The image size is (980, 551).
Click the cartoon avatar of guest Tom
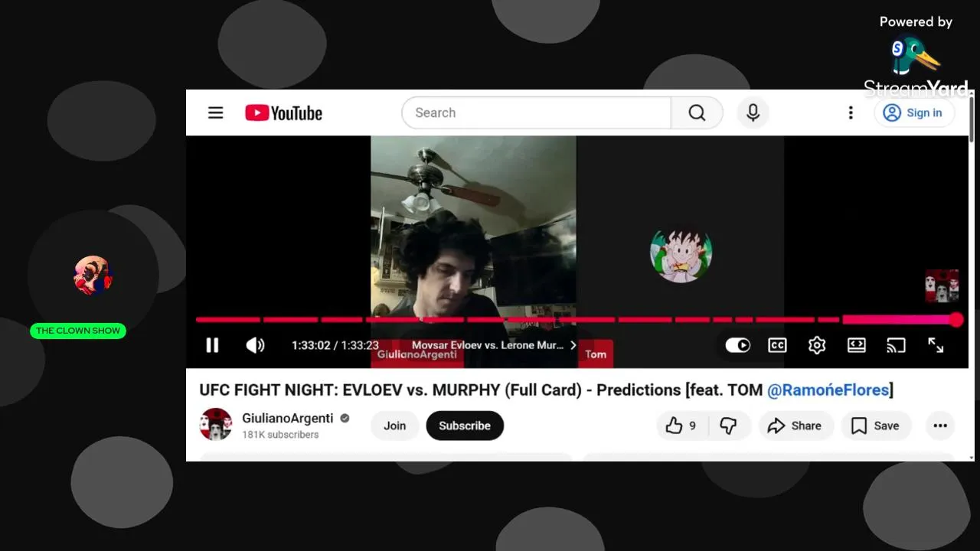pyautogui.click(x=681, y=254)
